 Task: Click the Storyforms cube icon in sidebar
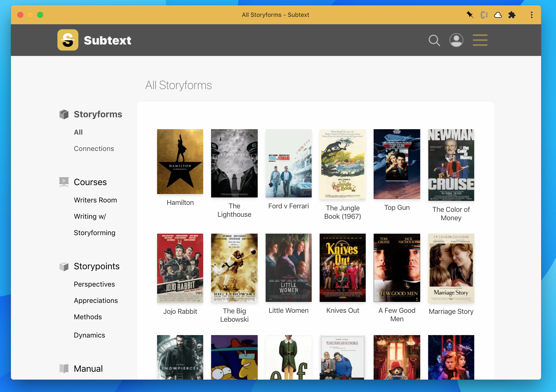click(64, 114)
